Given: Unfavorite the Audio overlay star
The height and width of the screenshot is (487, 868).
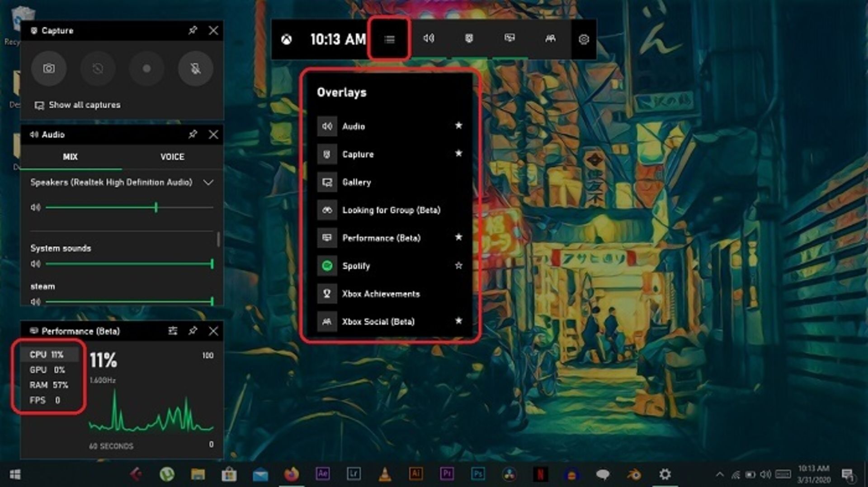Looking at the screenshot, I should 459,126.
